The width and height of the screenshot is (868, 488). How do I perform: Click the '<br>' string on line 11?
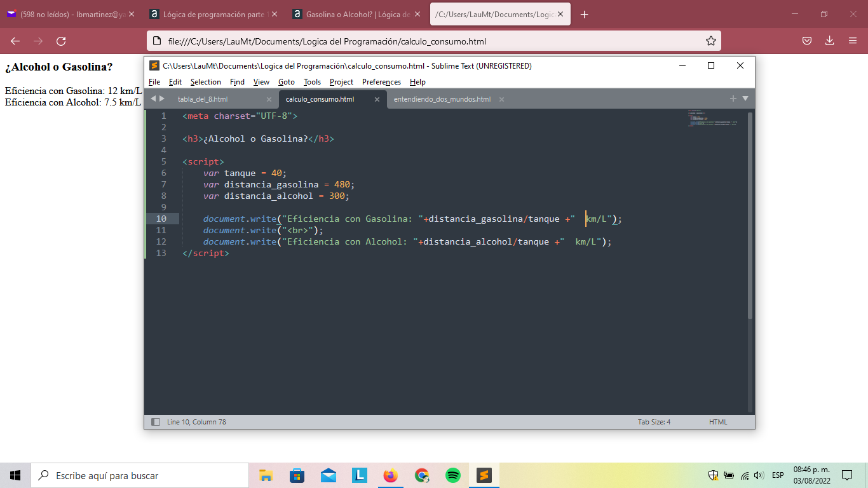(x=298, y=230)
